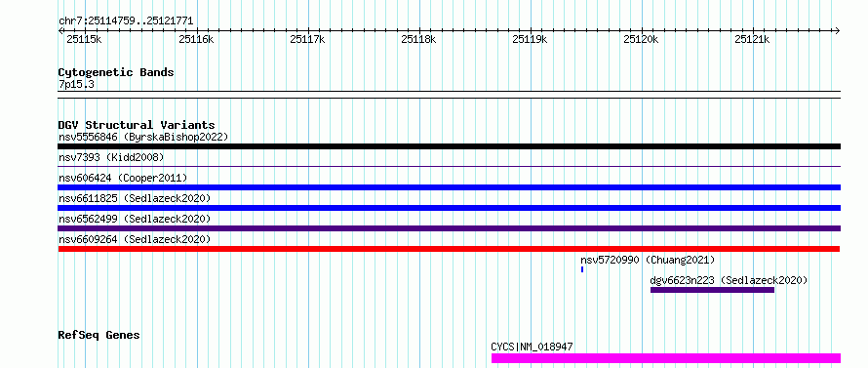Image resolution: width=868 pixels, height=368 pixels.
Task: Click the 25119k ruler tick label
Action: tap(530, 39)
